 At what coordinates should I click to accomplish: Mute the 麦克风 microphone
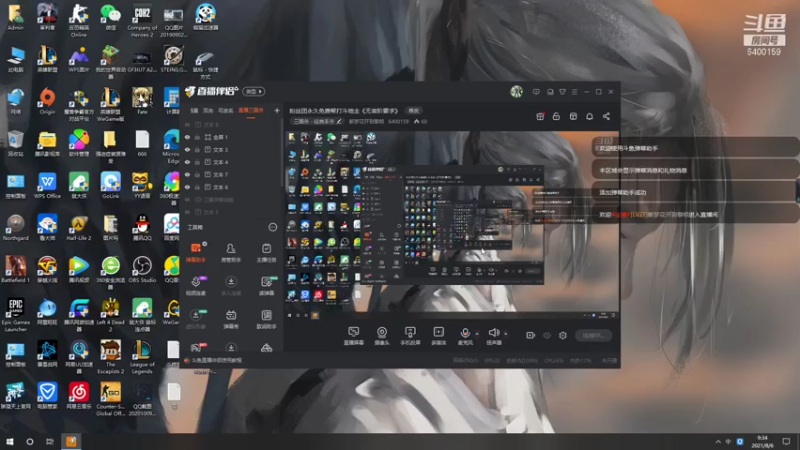465,336
